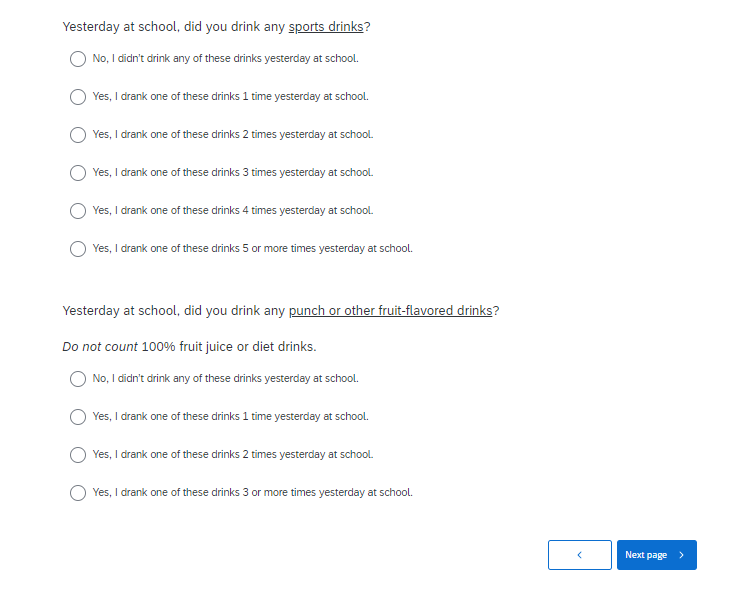Viewport: 741px width, 599px height.
Task: Select 'No' for fruit-flavored drinks question
Action: coord(78,379)
